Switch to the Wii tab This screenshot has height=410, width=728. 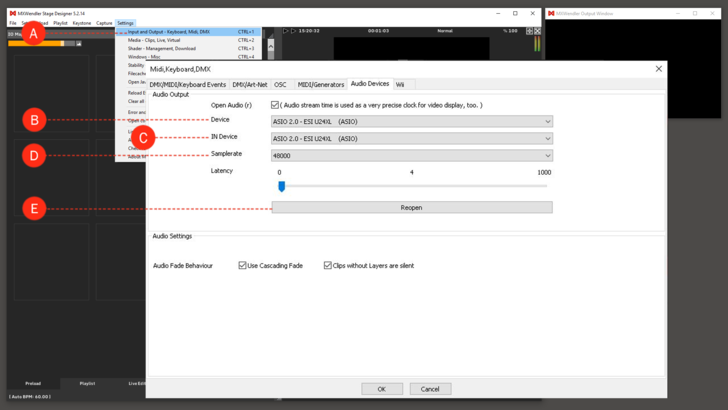(400, 85)
